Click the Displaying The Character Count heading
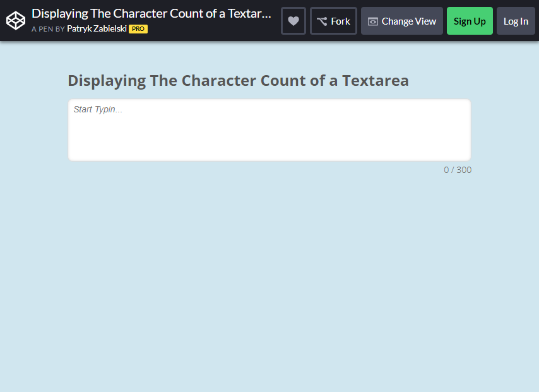The width and height of the screenshot is (539, 392). tap(238, 81)
